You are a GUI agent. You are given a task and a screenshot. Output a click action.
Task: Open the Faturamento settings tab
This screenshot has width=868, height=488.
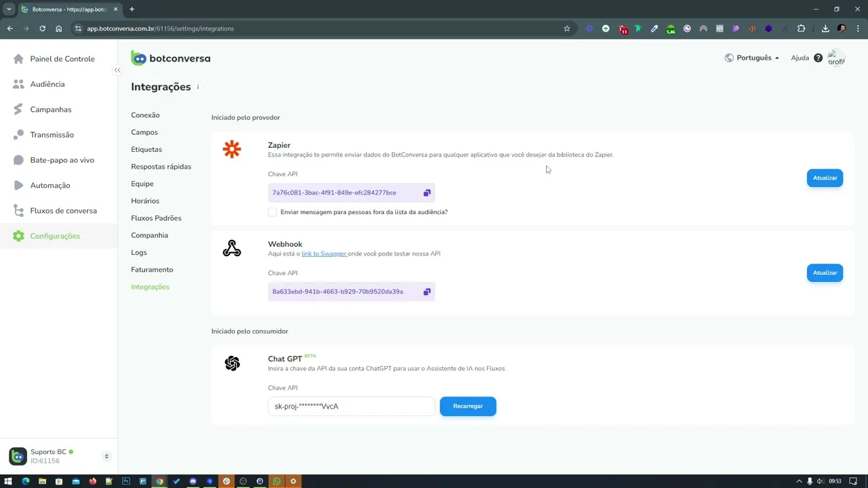(x=152, y=270)
